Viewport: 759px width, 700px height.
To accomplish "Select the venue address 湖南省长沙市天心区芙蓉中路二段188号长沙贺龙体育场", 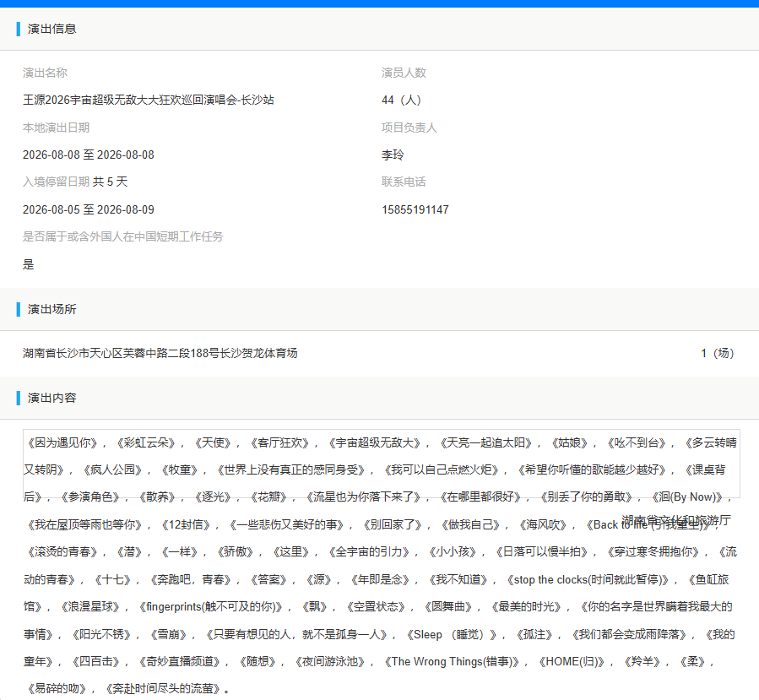I will tap(160, 354).
